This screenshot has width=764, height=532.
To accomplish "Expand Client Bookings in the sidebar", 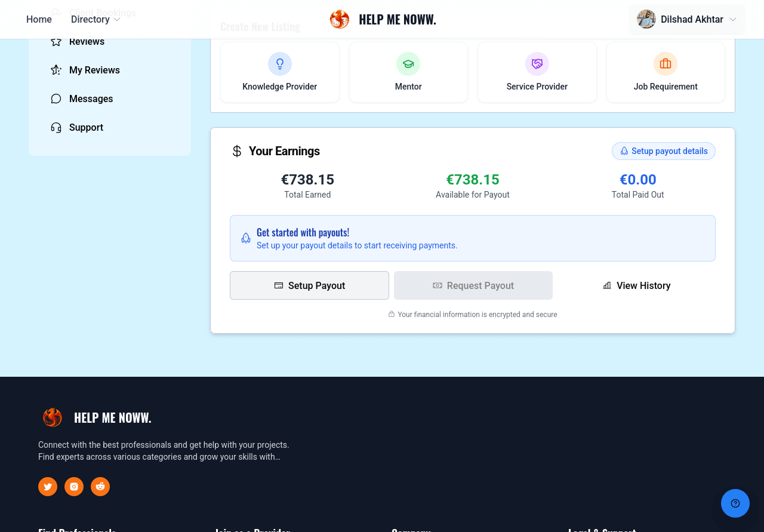I will coord(102,13).
